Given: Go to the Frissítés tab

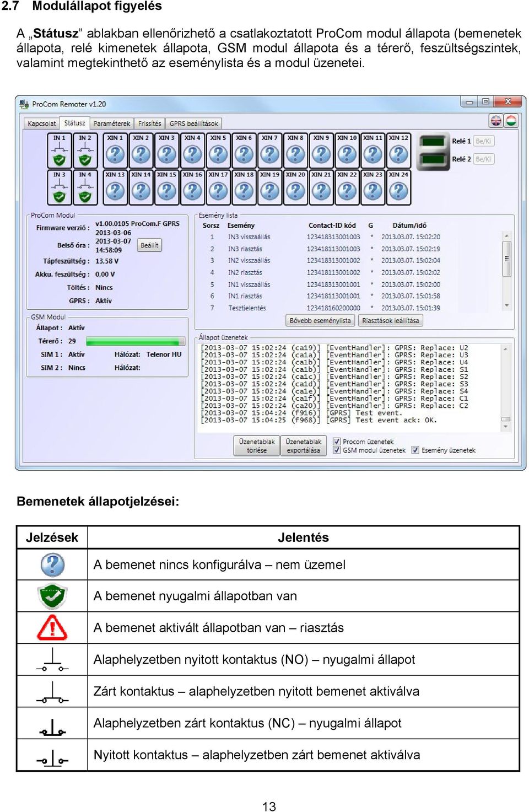Looking at the screenshot, I should [x=150, y=123].
